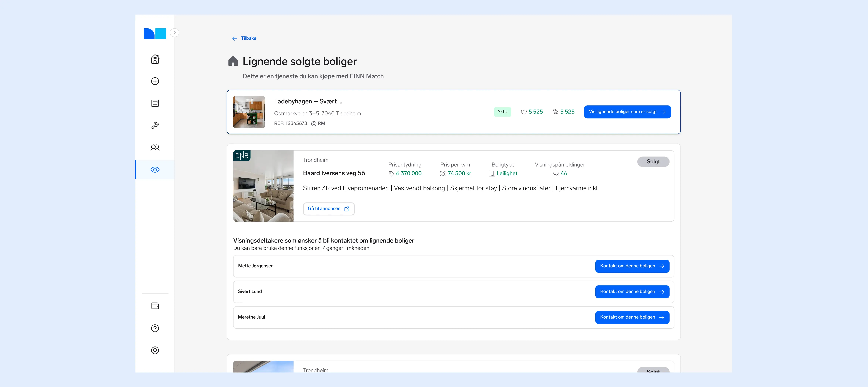
Task: Click the people icon next to 46
Action: pos(556,174)
